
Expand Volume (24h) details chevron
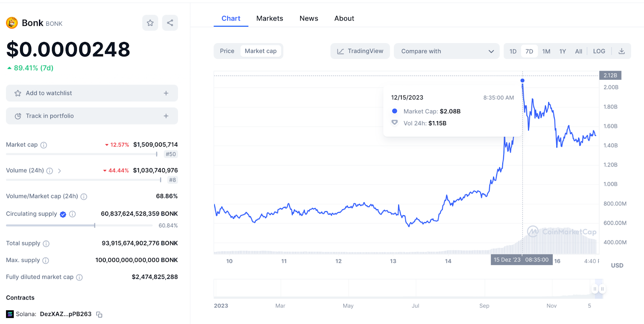click(60, 171)
